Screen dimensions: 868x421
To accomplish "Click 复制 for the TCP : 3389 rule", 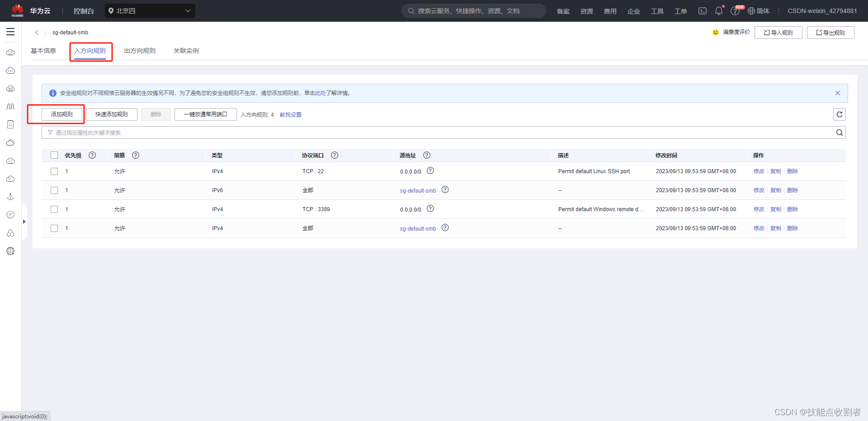I will point(776,209).
